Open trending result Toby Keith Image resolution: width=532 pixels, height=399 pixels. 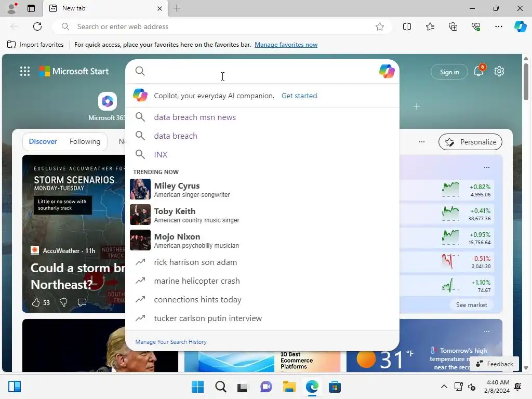tap(262, 215)
